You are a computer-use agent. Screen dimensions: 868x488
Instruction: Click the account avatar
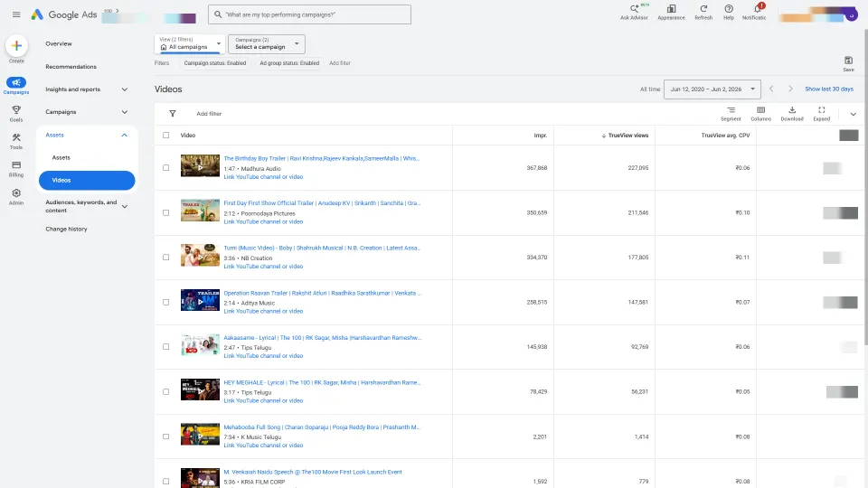[852, 15]
